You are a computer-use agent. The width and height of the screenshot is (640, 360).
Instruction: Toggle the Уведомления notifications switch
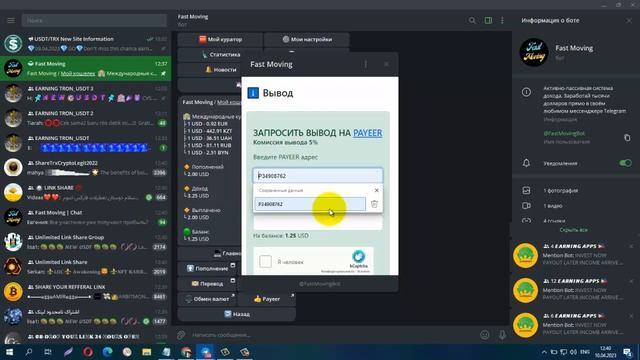coord(625,163)
